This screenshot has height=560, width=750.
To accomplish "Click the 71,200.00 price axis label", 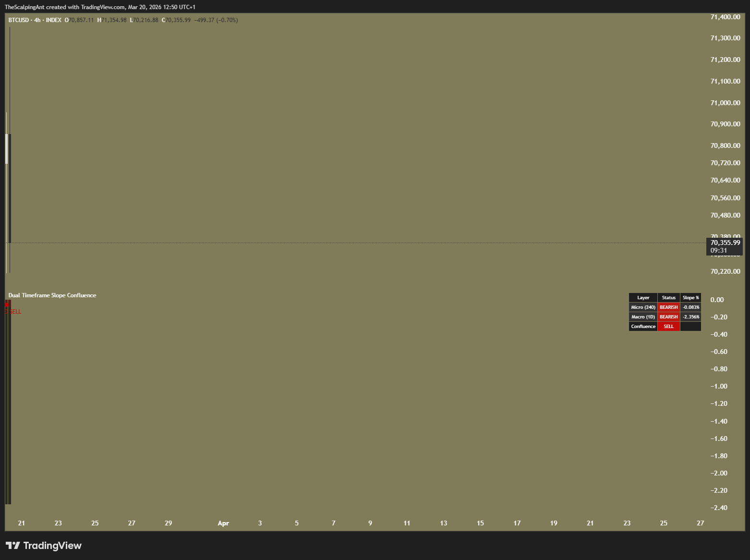I will click(x=725, y=60).
